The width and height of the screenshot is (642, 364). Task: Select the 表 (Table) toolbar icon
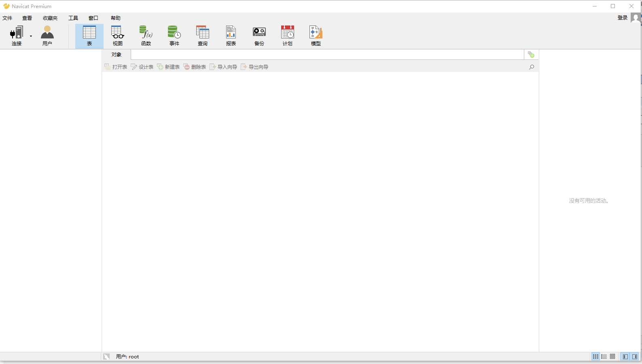89,36
